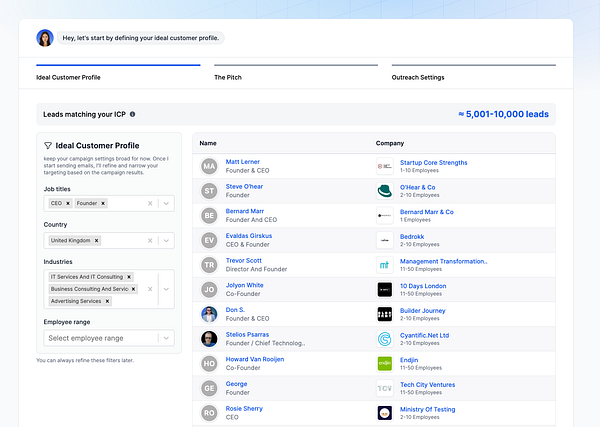Viewport: 600px width, 427px height.
Task: Click the TR avatar for Trevor Scott
Action: click(209, 265)
